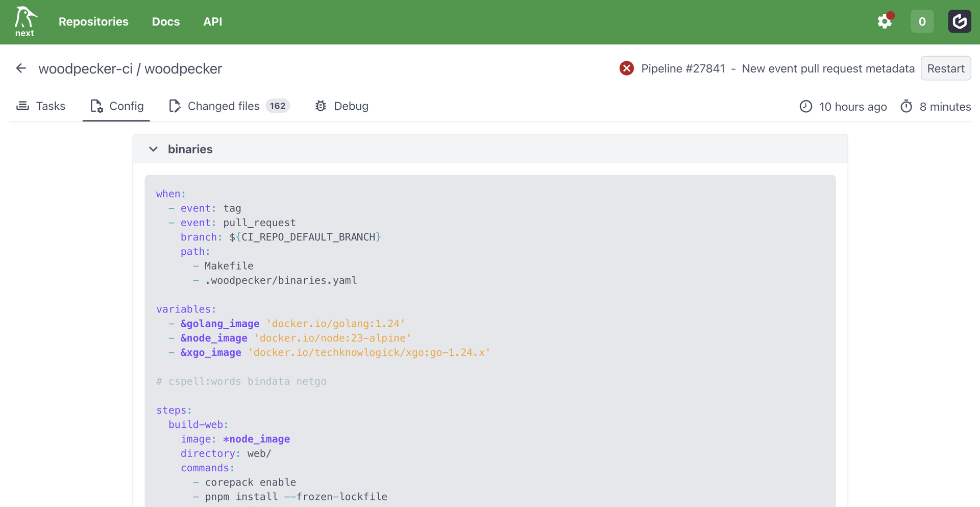
Task: Click the 'when:' key in the config
Action: tap(171, 194)
